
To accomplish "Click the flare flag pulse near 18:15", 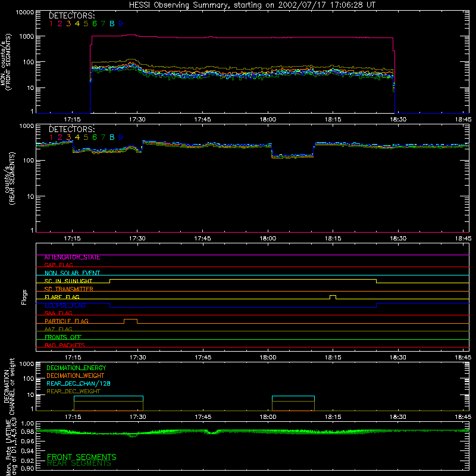I will pyautogui.click(x=333, y=297).
